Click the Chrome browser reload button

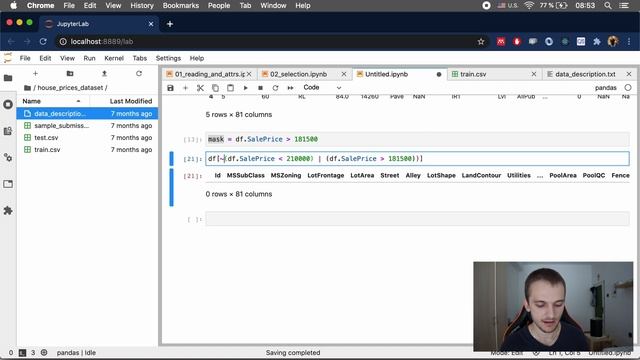(x=43, y=42)
